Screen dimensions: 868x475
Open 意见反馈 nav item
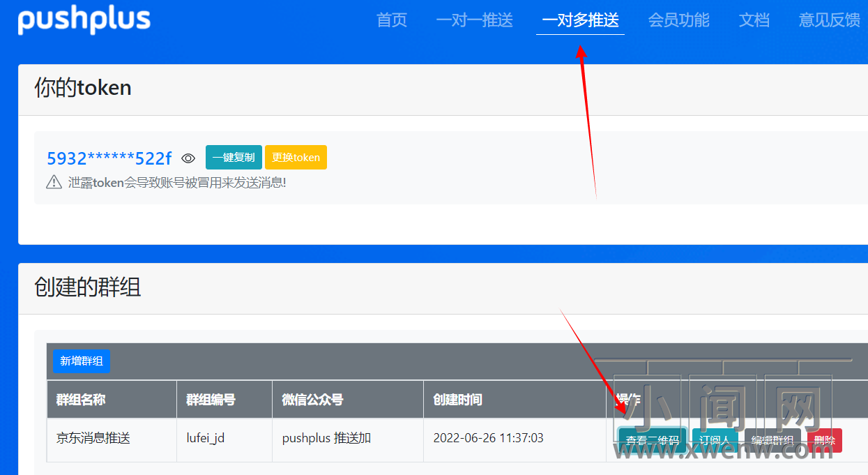[830, 20]
